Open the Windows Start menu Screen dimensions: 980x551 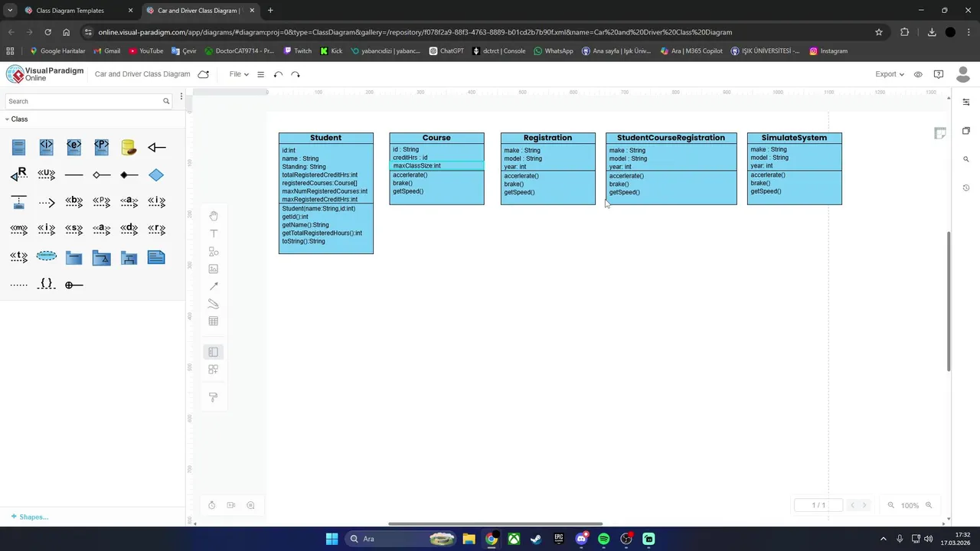pyautogui.click(x=332, y=539)
